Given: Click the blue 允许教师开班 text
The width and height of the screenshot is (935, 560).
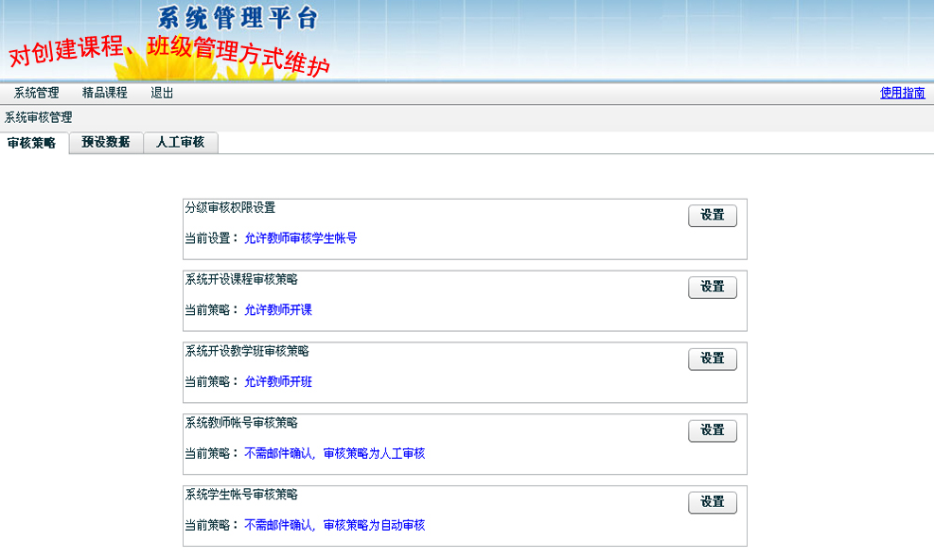Looking at the screenshot, I should tap(277, 382).
